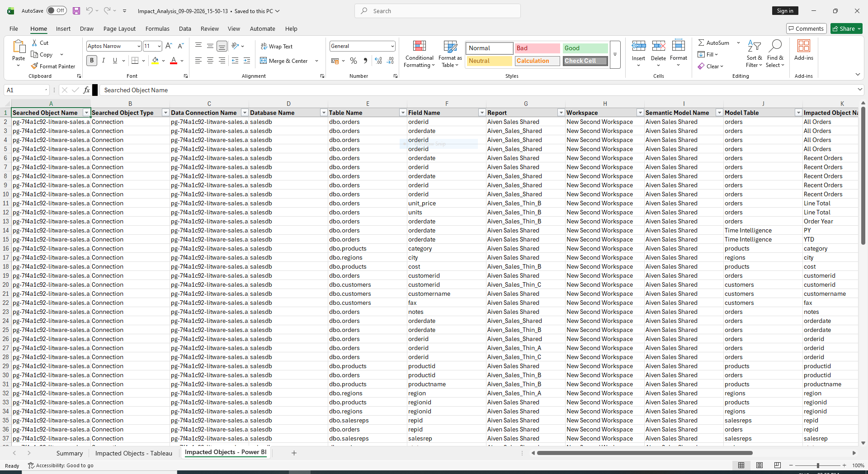This screenshot has height=474, width=868.
Task: Click the Insert Function fx icon
Action: click(x=86, y=90)
